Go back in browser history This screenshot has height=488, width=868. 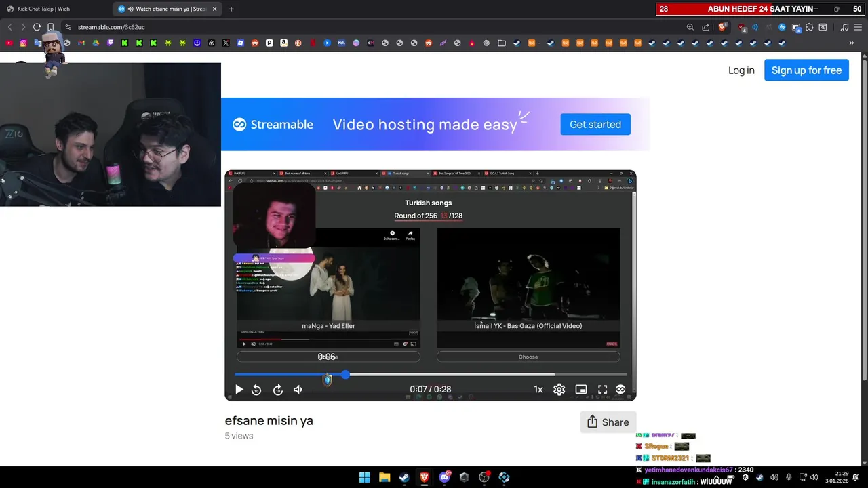click(x=9, y=27)
